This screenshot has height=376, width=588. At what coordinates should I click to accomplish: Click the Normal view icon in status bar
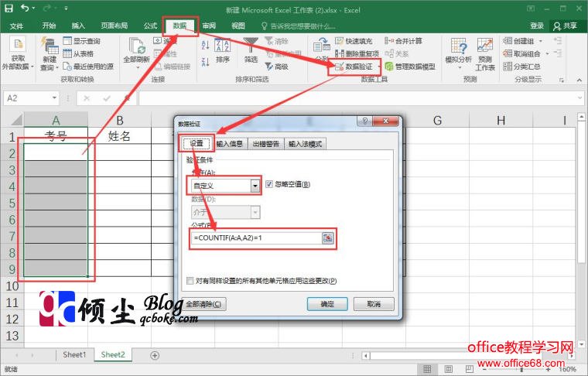tap(427, 369)
